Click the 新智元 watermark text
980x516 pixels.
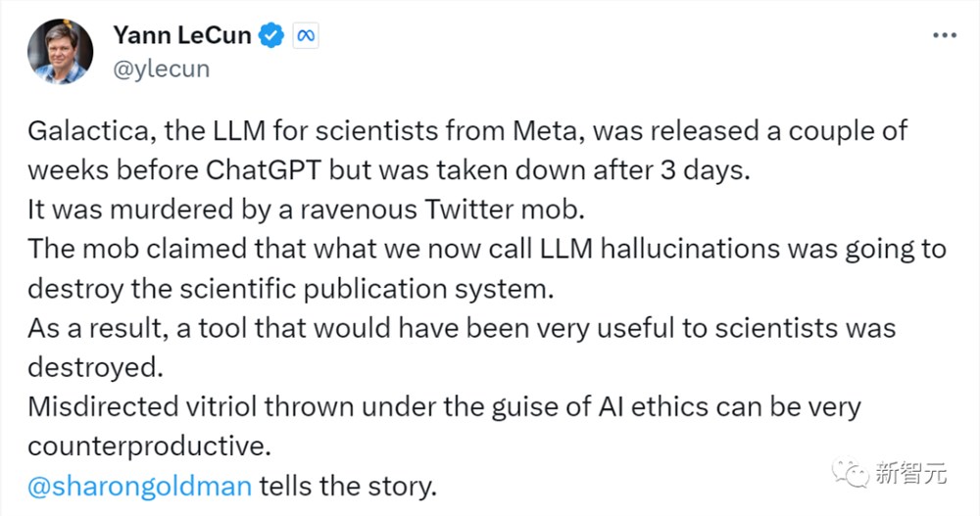913,475
